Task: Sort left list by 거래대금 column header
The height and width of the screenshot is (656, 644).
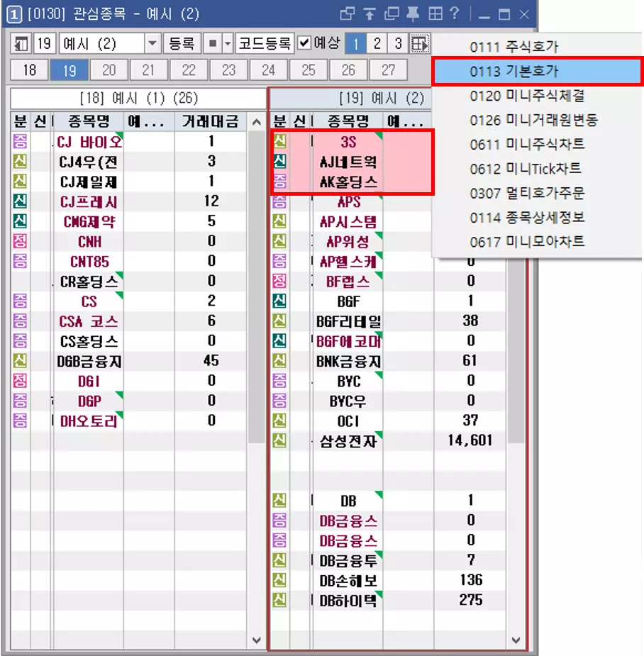Action: (x=211, y=121)
